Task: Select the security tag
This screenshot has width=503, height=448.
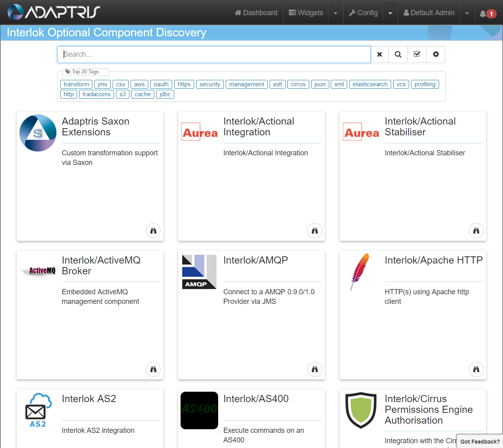Action: (210, 84)
